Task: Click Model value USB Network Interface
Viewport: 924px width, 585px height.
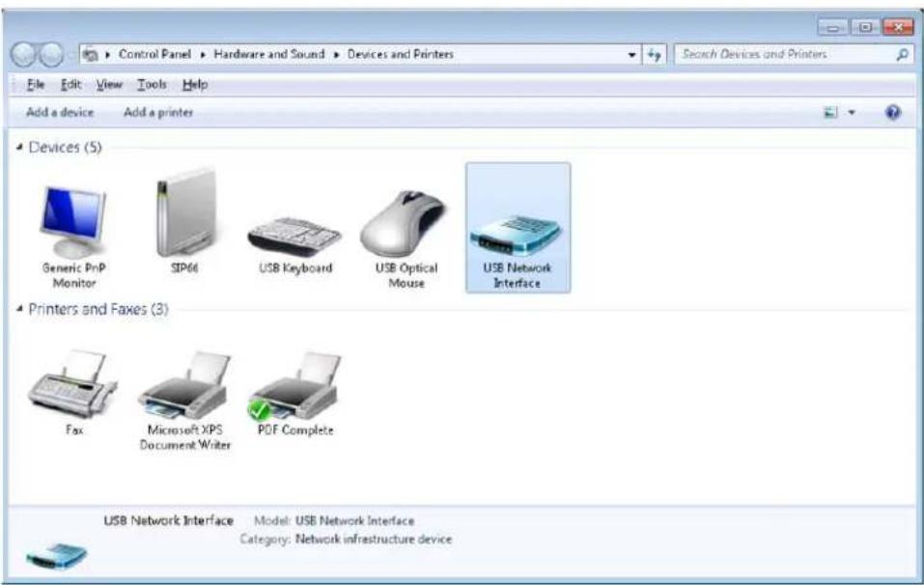Action: point(354,520)
